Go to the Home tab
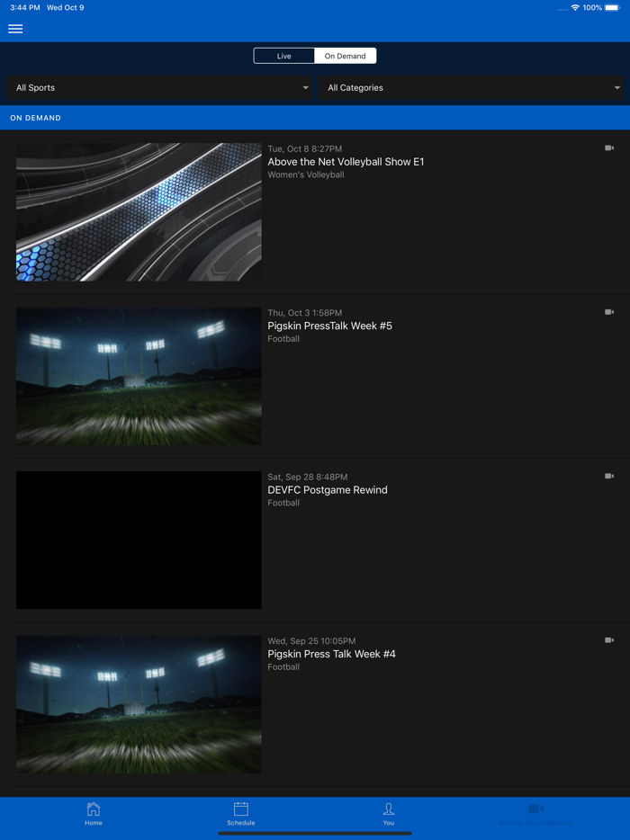The width and height of the screenshot is (630, 840). tap(94, 814)
